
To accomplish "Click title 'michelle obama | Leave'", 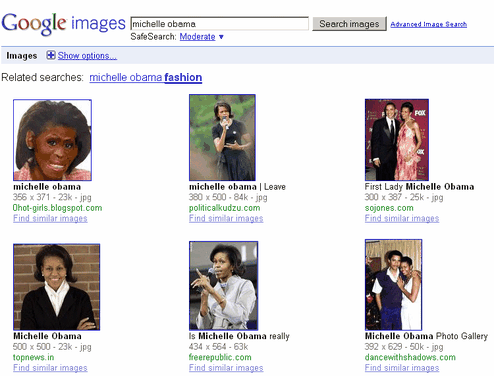I will tap(237, 187).
